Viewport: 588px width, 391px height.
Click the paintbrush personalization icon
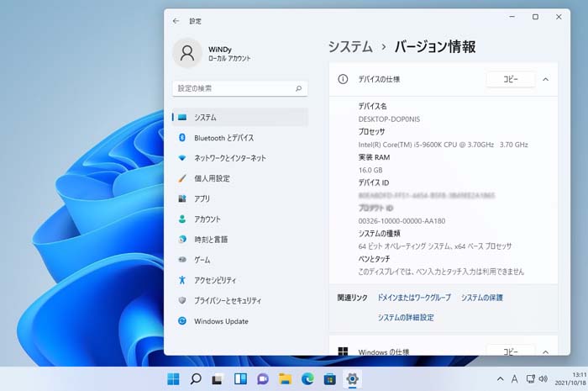(182, 178)
